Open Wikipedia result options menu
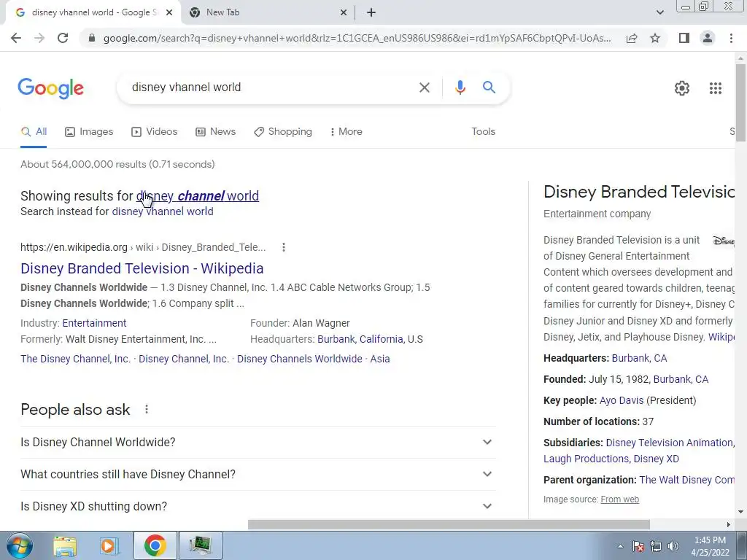Viewport: 747px width, 560px height. (284, 247)
